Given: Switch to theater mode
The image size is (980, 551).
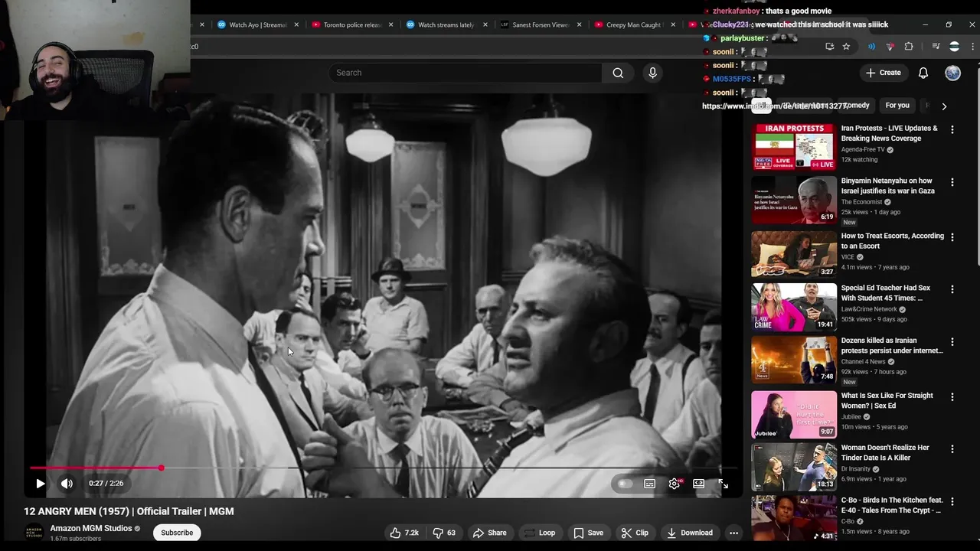Looking at the screenshot, I should pyautogui.click(x=698, y=484).
